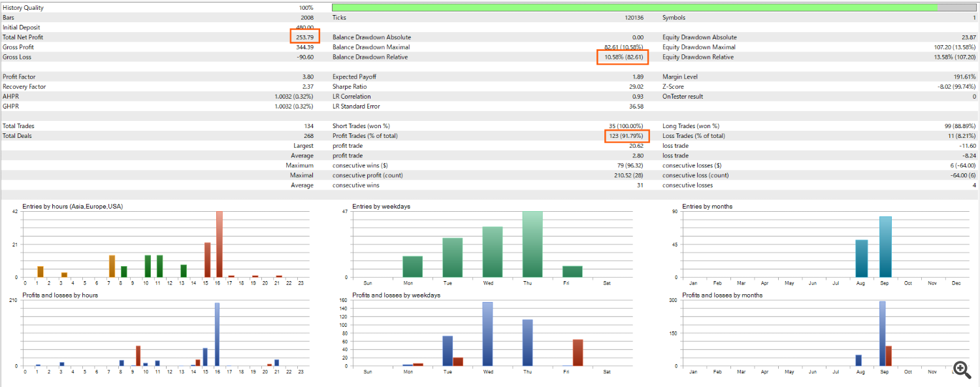
Task: Click the highlighted Total Net Profit value 253.79
Action: (x=304, y=37)
